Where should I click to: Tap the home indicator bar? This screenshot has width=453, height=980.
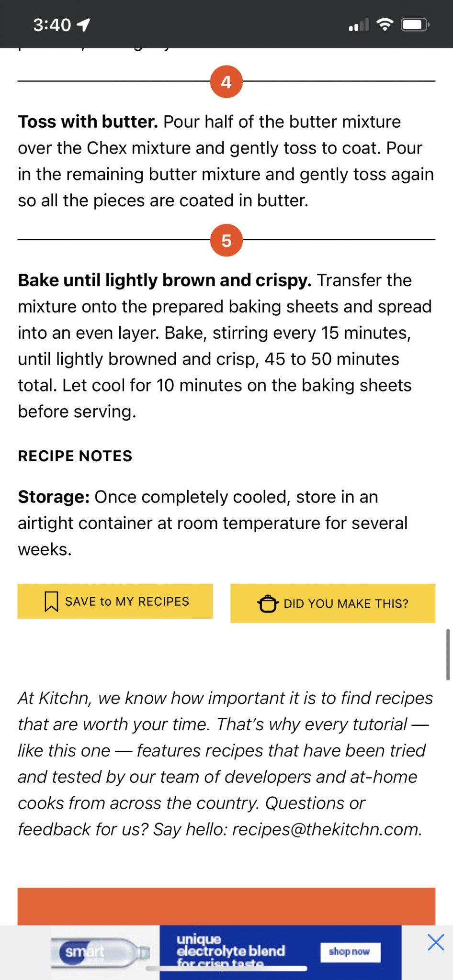(226, 969)
